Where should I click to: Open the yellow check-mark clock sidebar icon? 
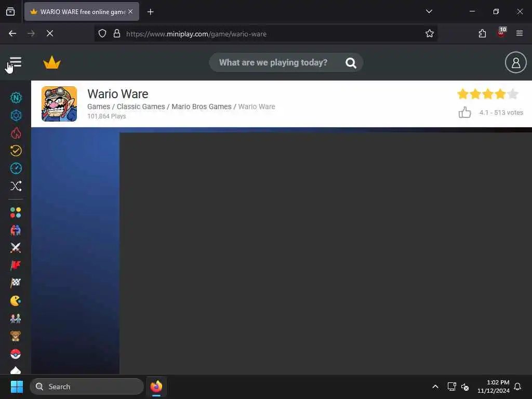click(x=16, y=151)
